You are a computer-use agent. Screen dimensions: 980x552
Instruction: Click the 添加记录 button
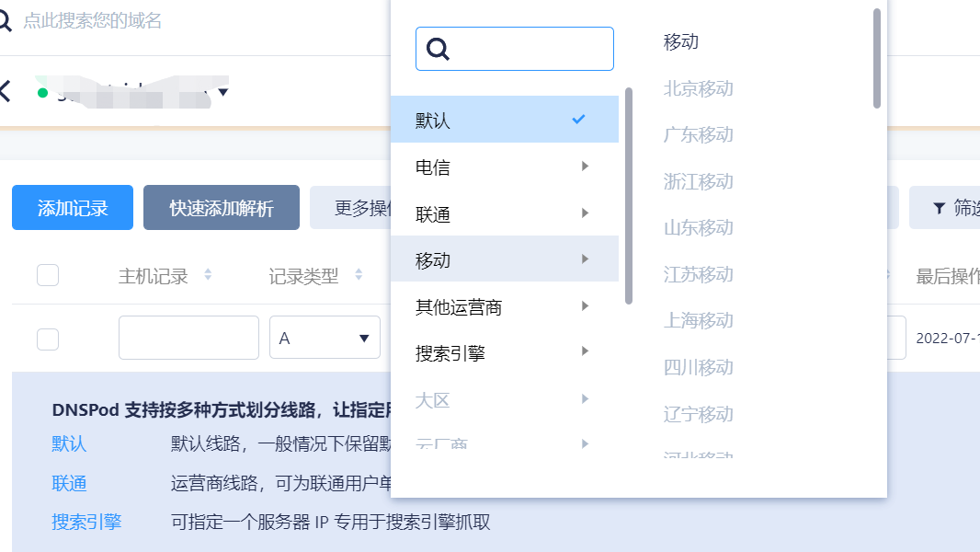(x=73, y=208)
